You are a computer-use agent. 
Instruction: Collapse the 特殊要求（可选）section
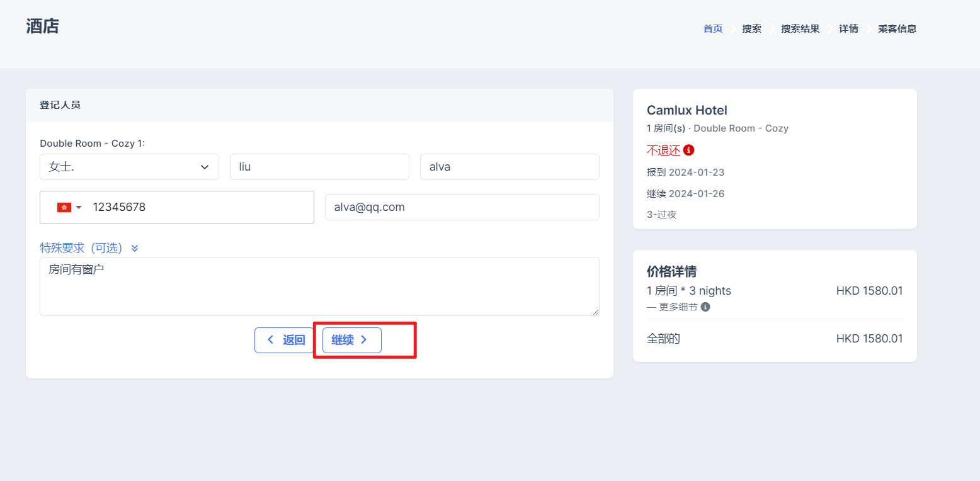coord(81,248)
